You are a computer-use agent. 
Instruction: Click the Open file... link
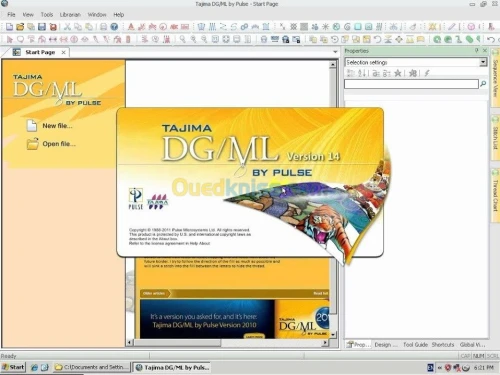59,144
